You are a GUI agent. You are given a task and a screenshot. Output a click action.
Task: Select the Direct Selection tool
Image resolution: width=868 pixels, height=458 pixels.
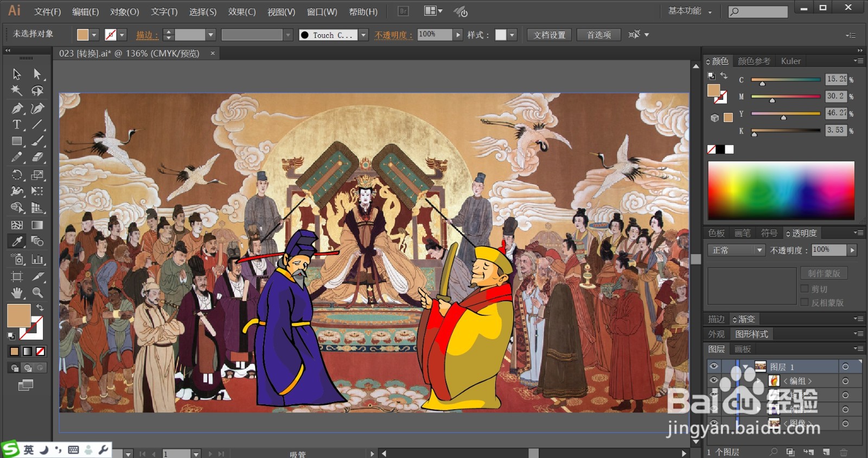click(x=37, y=74)
